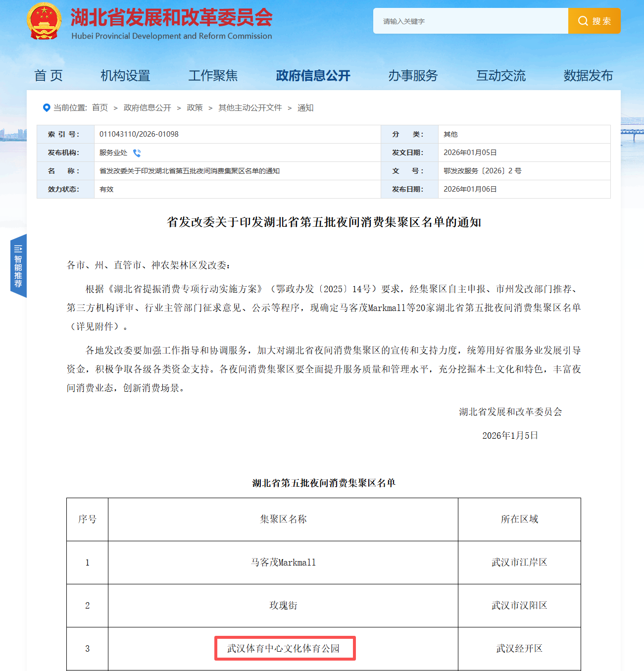Open 互动交流 from the navigation bar
The width and height of the screenshot is (644, 671).
coord(501,76)
